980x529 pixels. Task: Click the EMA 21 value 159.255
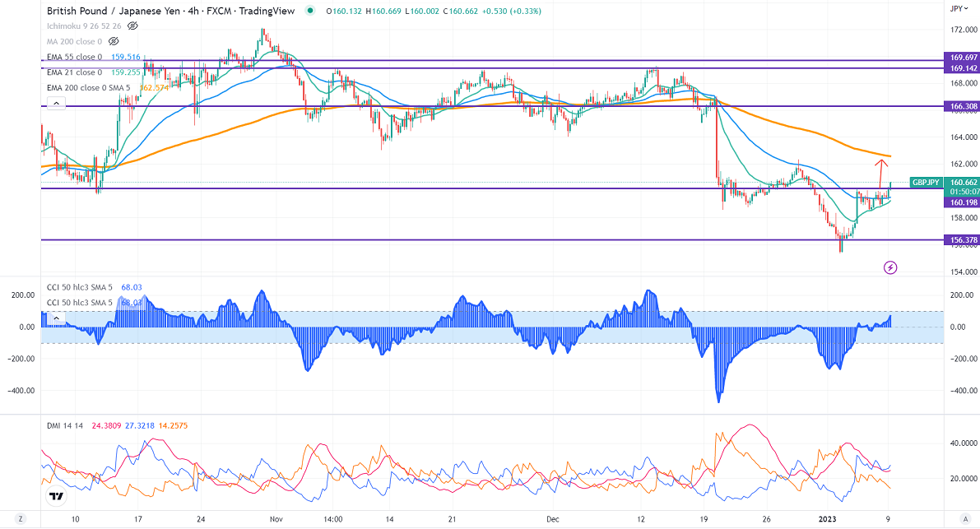[x=126, y=72]
